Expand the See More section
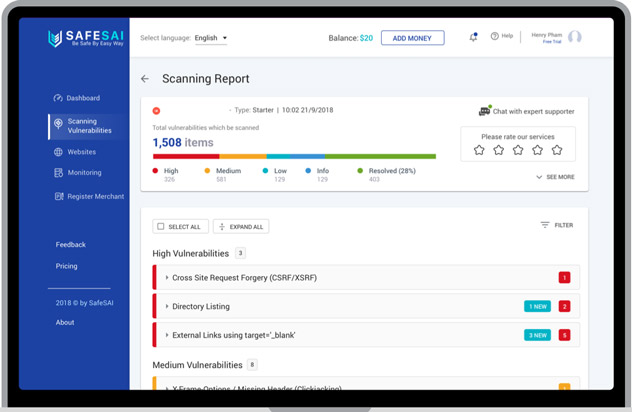The image size is (632, 412). tap(555, 177)
